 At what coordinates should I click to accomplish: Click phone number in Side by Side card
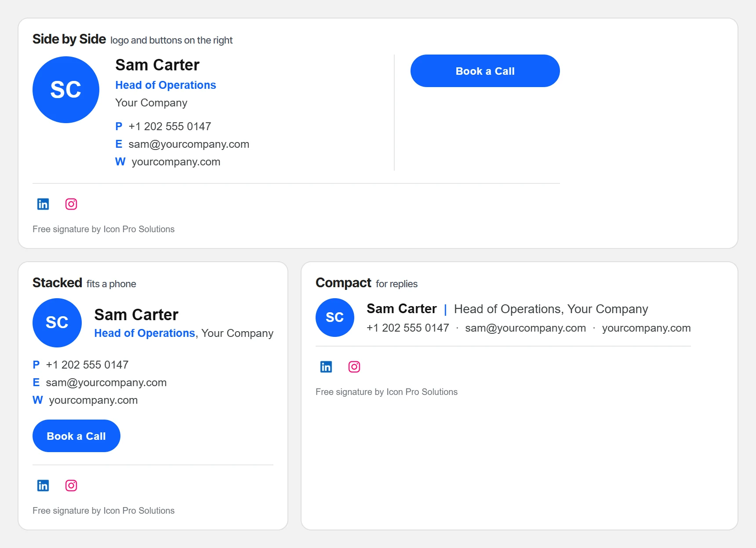170,127
